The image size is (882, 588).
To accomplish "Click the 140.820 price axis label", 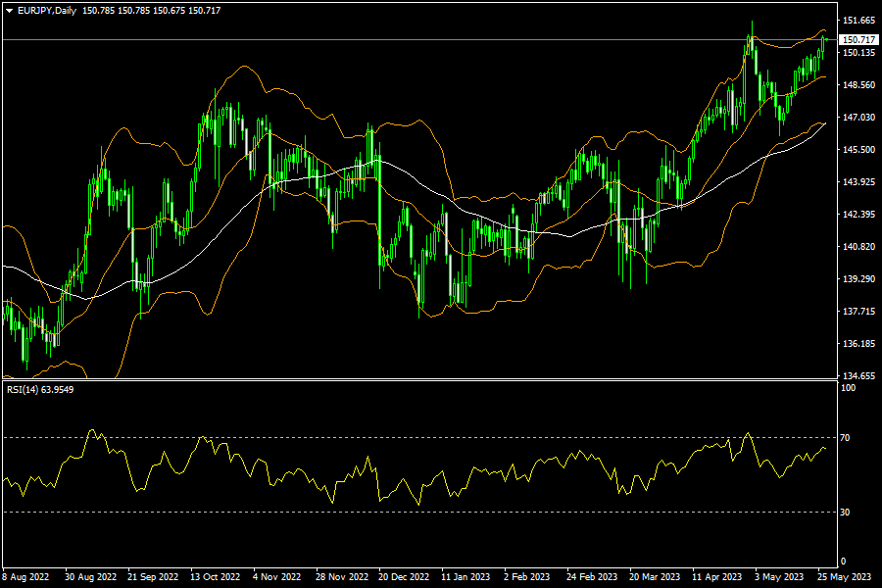I will click(x=858, y=246).
